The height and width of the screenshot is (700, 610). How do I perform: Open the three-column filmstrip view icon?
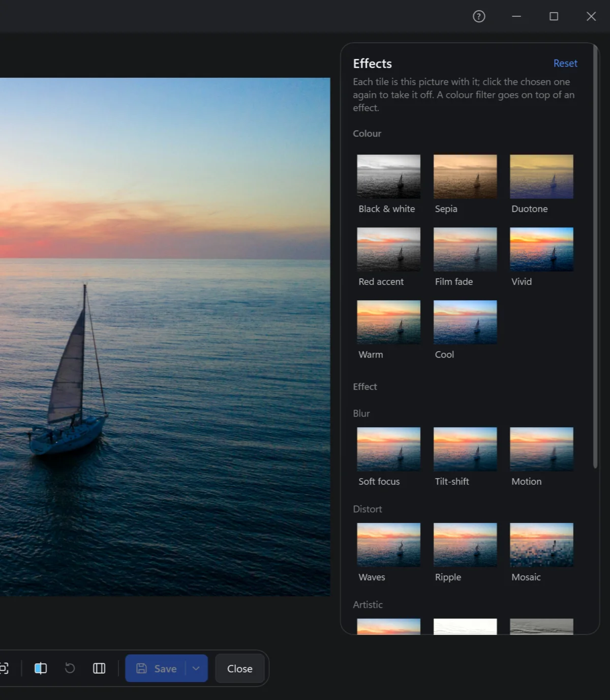99,668
